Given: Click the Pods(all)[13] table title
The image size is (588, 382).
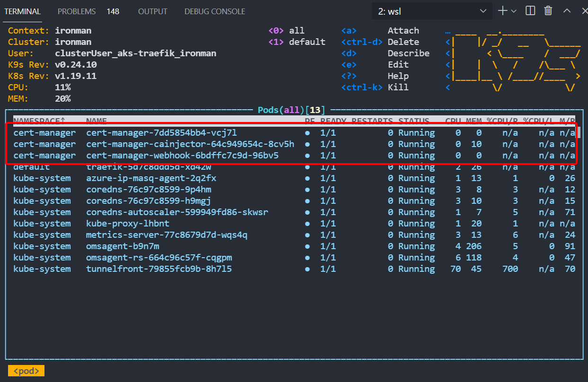Looking at the screenshot, I should point(291,110).
